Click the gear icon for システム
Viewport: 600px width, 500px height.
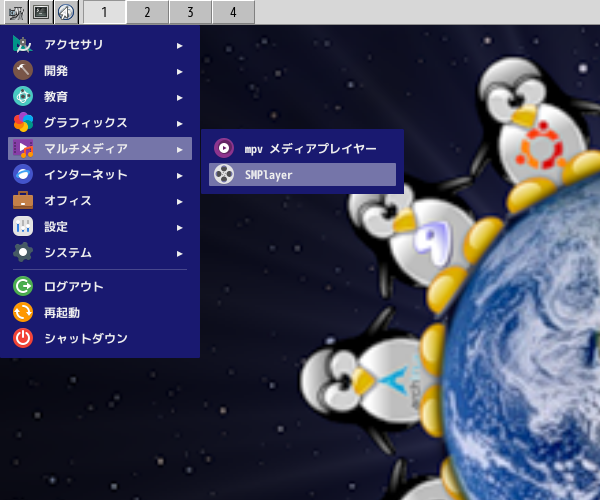click(23, 252)
